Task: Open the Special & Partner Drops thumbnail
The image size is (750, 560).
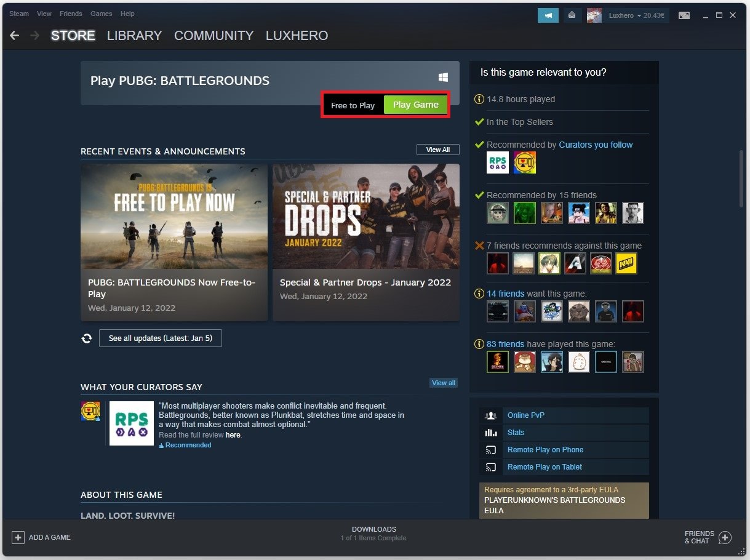Action: (x=366, y=216)
